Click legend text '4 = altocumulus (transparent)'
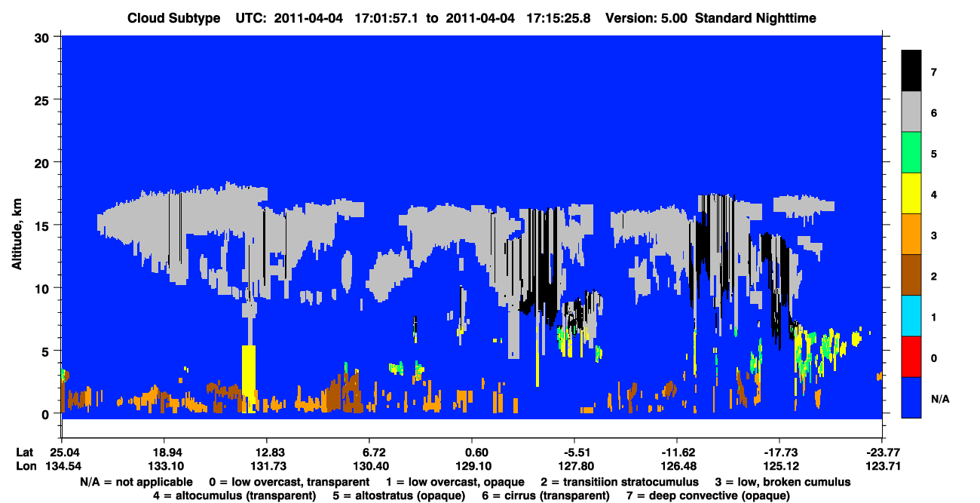The height and width of the screenshot is (503, 980). tap(234, 495)
